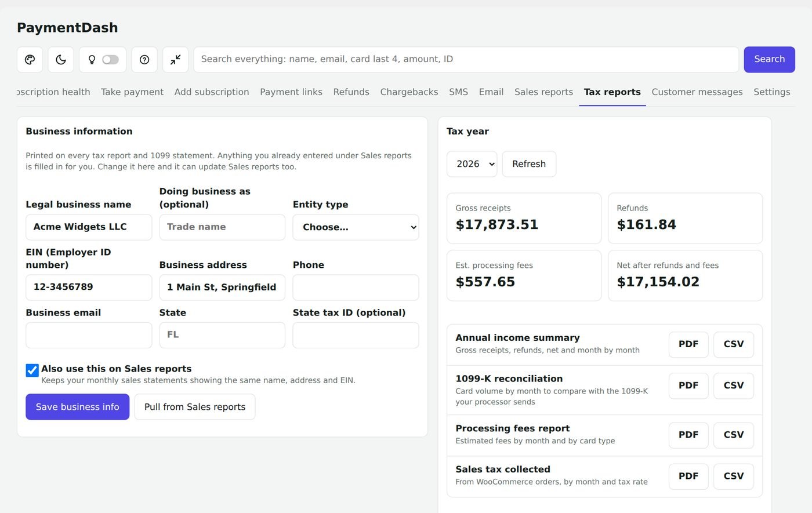Image resolution: width=812 pixels, height=513 pixels.
Task: Download Annual income summary PDF
Action: coord(688,344)
